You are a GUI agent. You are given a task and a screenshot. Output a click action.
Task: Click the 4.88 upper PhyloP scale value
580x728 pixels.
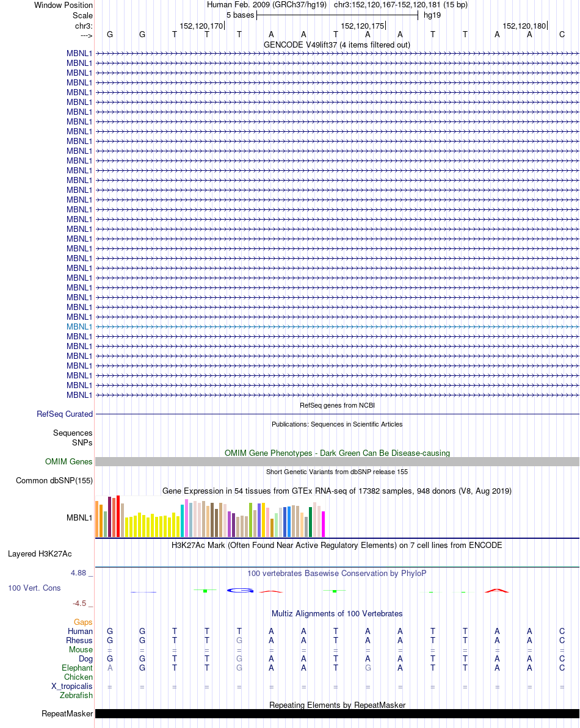pyautogui.click(x=79, y=573)
